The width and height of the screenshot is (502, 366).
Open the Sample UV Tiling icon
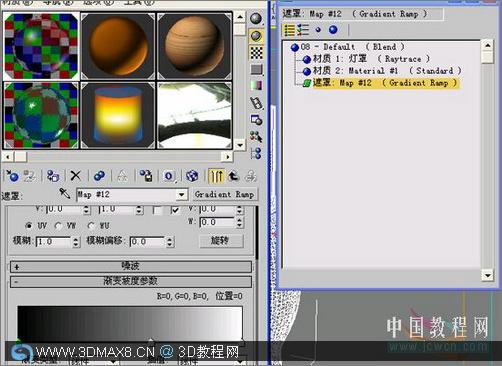coord(256,70)
